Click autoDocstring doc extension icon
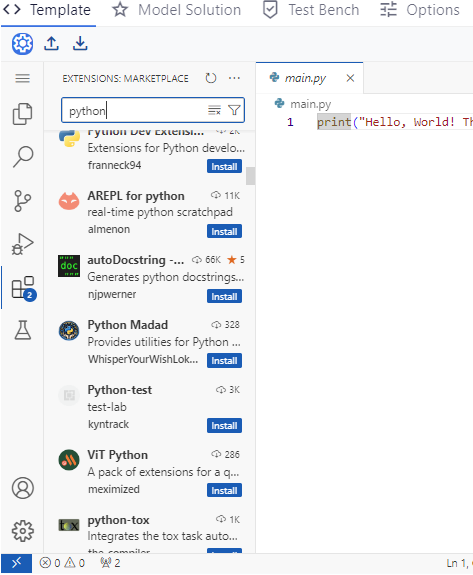 (x=69, y=266)
